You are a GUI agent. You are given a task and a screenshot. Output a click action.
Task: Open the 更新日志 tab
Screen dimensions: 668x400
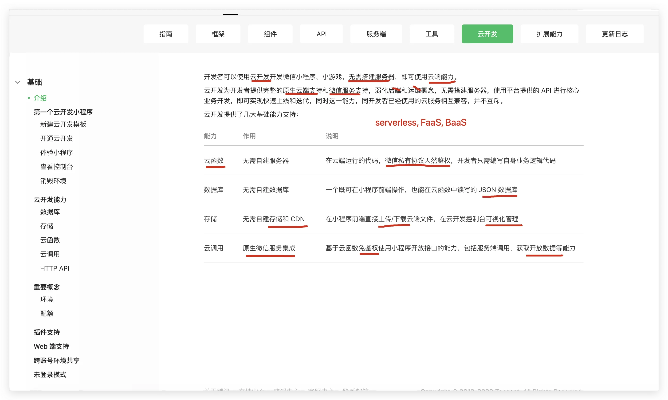click(615, 34)
